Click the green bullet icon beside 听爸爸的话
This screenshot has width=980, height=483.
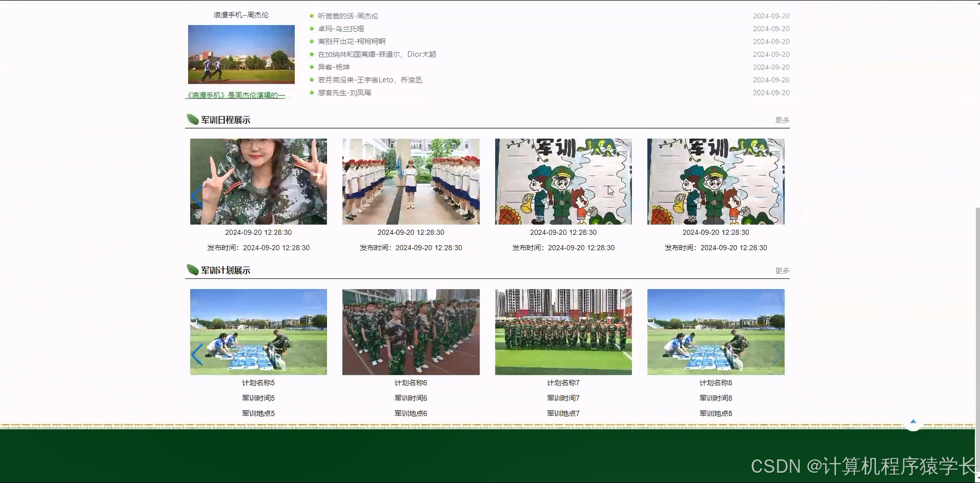pos(311,16)
